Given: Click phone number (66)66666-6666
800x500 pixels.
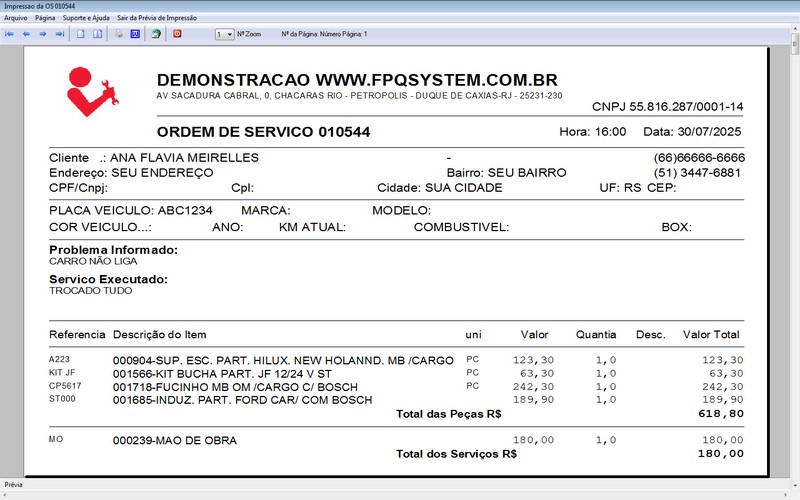Looking at the screenshot, I should (x=699, y=158).
